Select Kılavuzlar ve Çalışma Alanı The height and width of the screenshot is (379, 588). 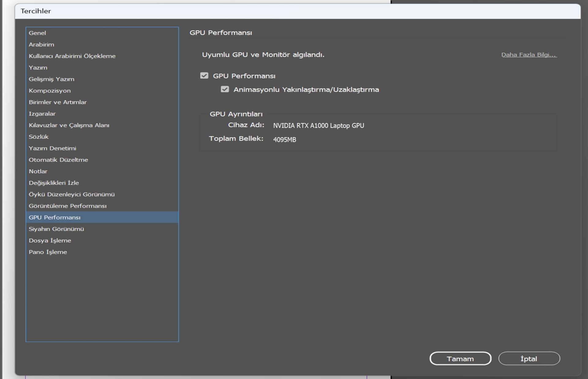point(69,125)
